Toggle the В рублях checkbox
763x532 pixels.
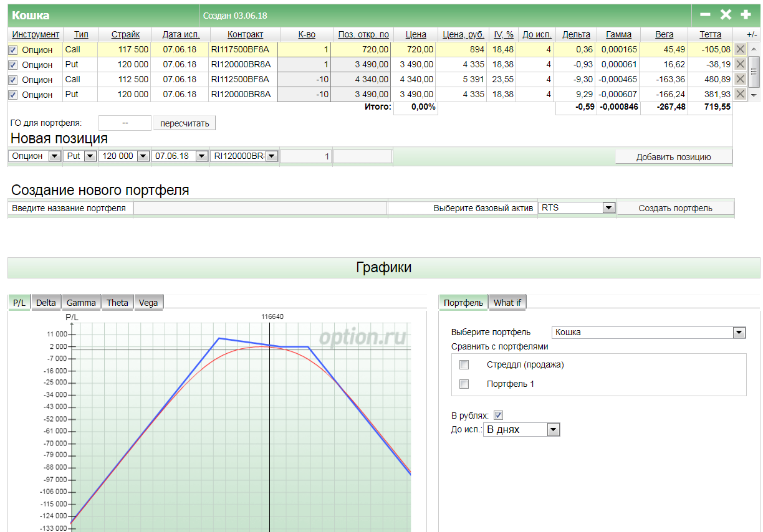tap(498, 415)
